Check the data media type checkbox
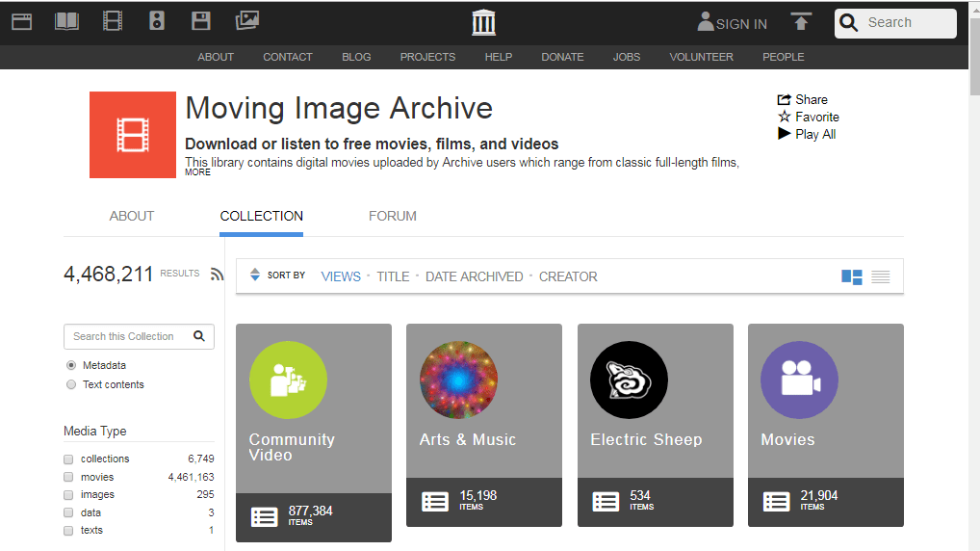The height and width of the screenshot is (551, 980). pos(68,512)
